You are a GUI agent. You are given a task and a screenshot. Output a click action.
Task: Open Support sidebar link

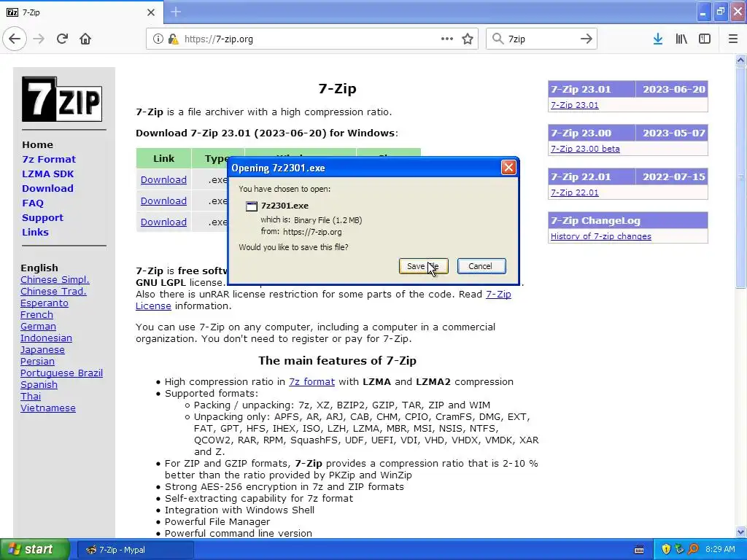(42, 217)
